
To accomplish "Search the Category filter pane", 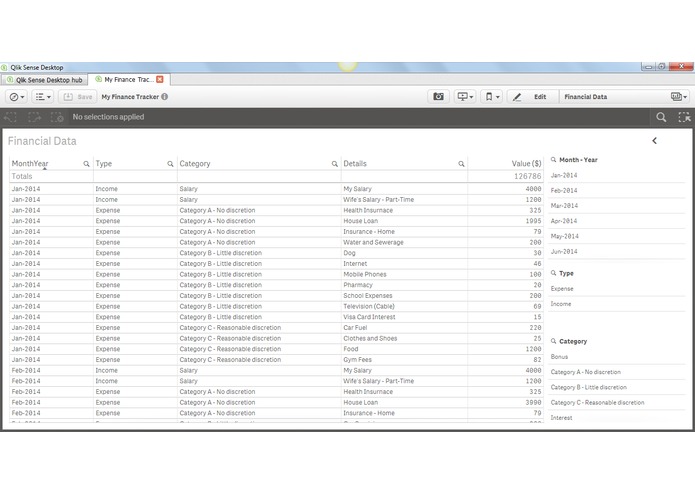I will point(554,341).
